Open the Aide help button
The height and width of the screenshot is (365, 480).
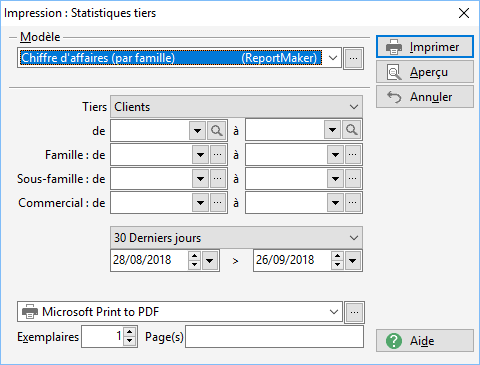click(x=425, y=341)
